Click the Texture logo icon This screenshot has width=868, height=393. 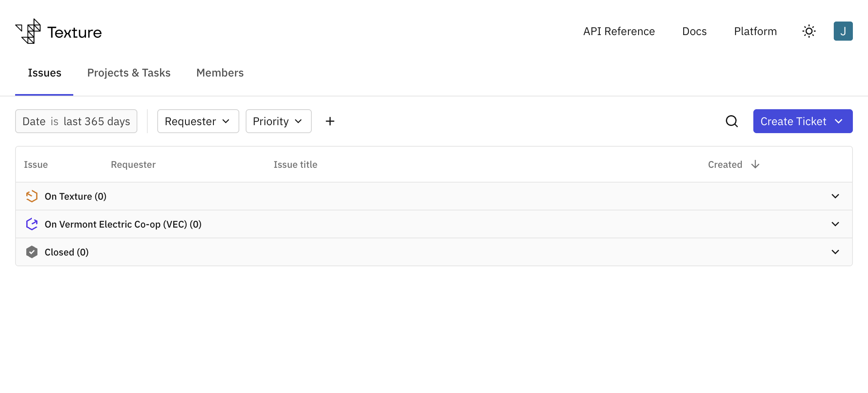(x=28, y=31)
